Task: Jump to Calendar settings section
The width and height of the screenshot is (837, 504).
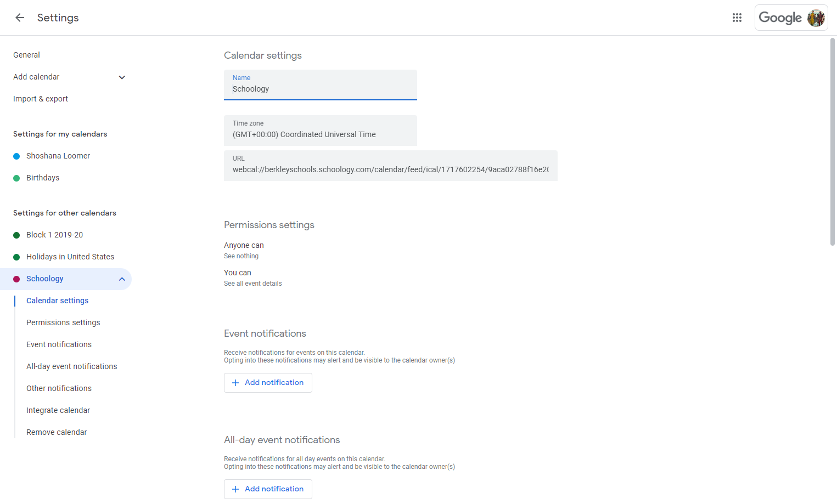Action: tap(57, 301)
